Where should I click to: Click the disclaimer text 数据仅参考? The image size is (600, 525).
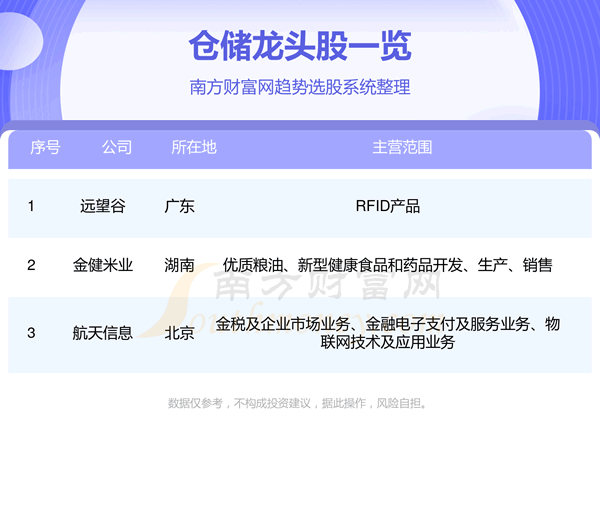pyautogui.click(x=299, y=403)
